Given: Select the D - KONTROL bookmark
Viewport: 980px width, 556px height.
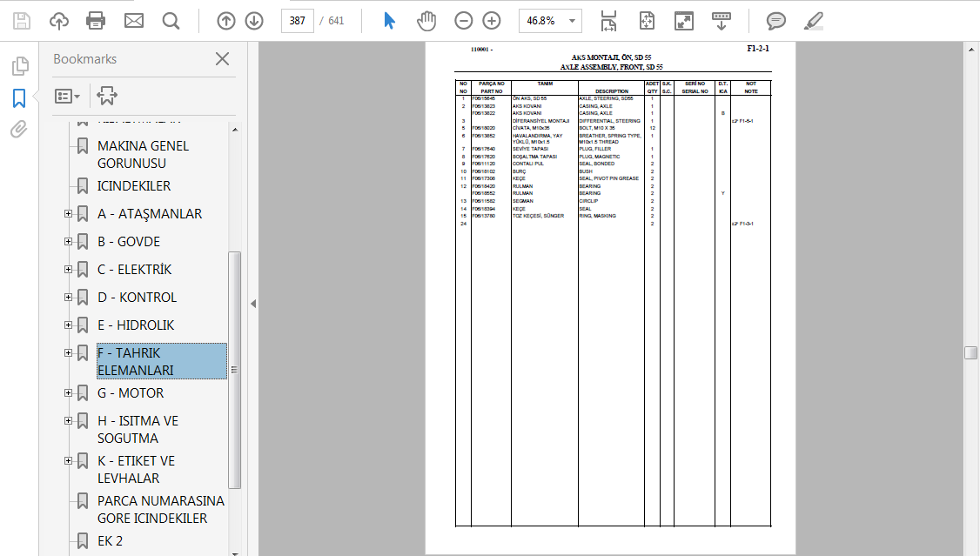Looking at the screenshot, I should coord(137,298).
